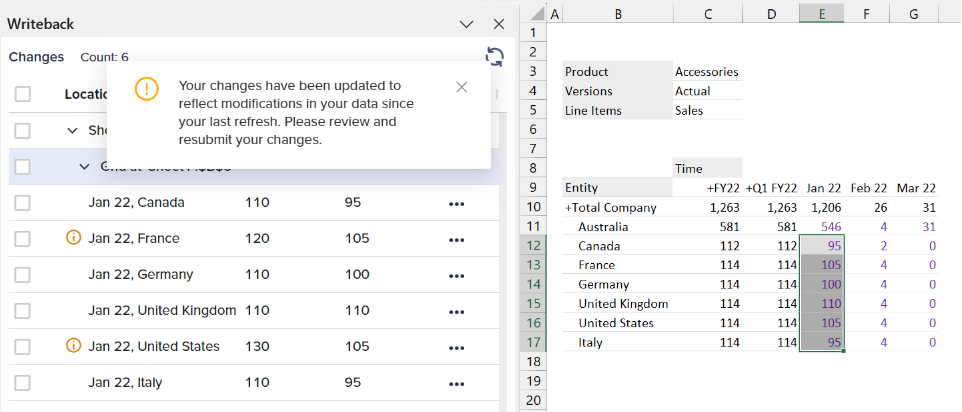Viewport: 962px width, 412px height.
Task: Click the warning icon in the notification
Action: pos(146,90)
